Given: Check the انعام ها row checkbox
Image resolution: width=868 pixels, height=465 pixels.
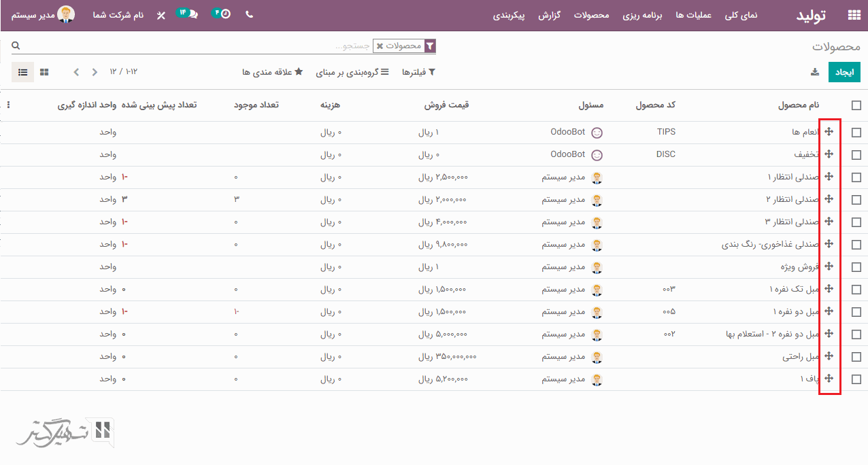Looking at the screenshot, I should [856, 133].
